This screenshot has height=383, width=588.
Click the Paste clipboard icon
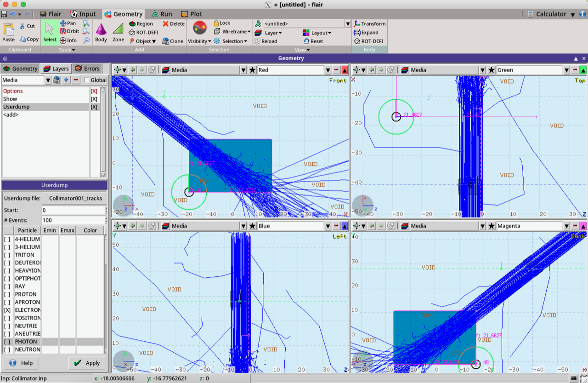tap(8, 32)
